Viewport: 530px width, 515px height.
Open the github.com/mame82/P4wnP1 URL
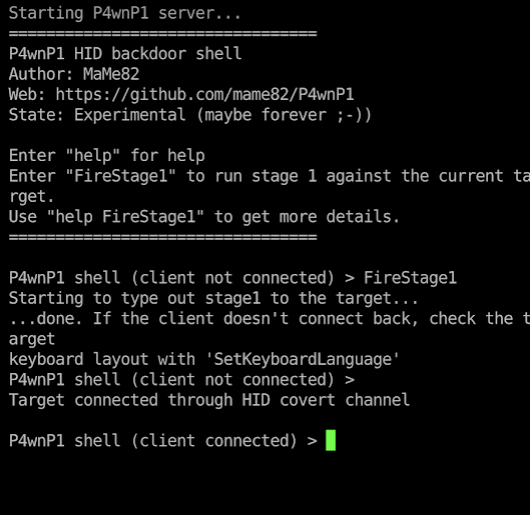[x=205, y=94]
